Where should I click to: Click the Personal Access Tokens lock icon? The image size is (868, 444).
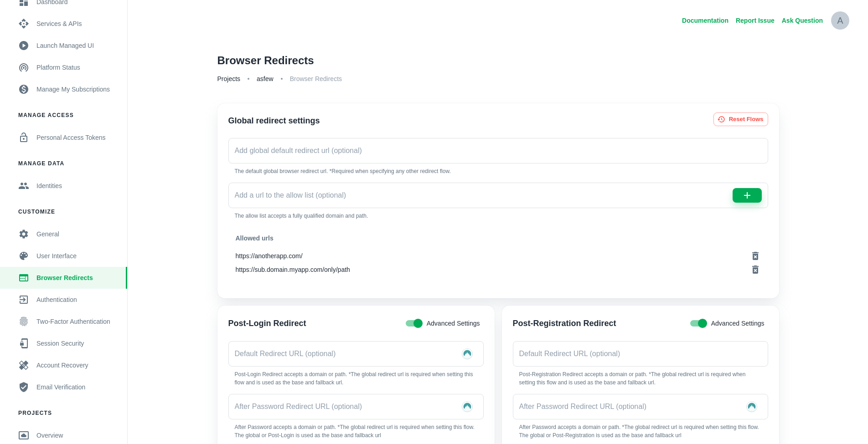point(23,137)
